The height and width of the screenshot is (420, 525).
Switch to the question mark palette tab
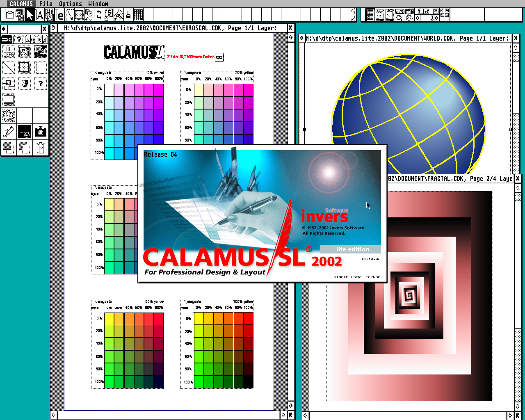(18, 39)
